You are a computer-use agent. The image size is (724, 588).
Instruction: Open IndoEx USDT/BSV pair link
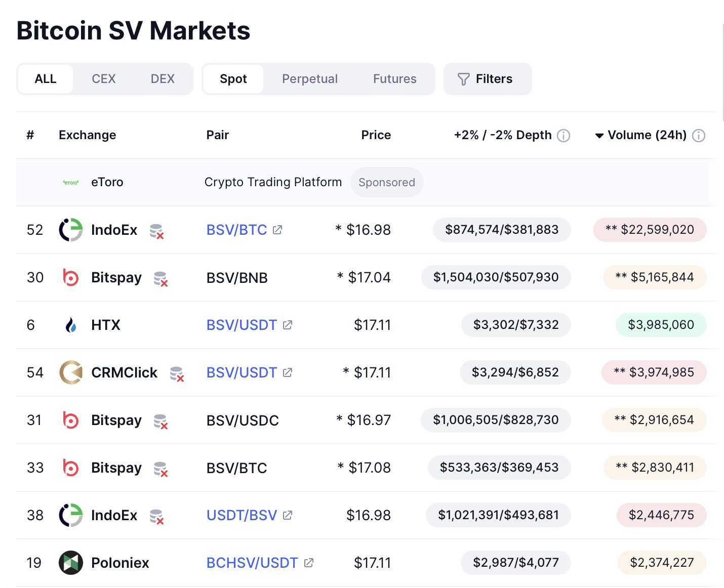[x=242, y=515]
